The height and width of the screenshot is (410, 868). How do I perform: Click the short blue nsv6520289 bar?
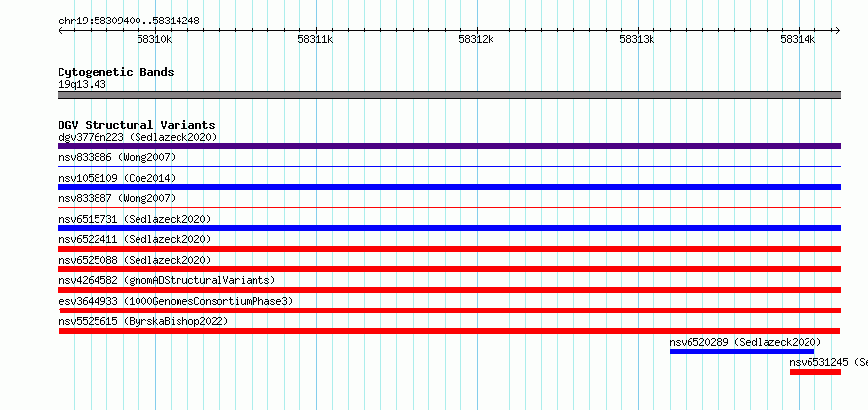point(742,351)
